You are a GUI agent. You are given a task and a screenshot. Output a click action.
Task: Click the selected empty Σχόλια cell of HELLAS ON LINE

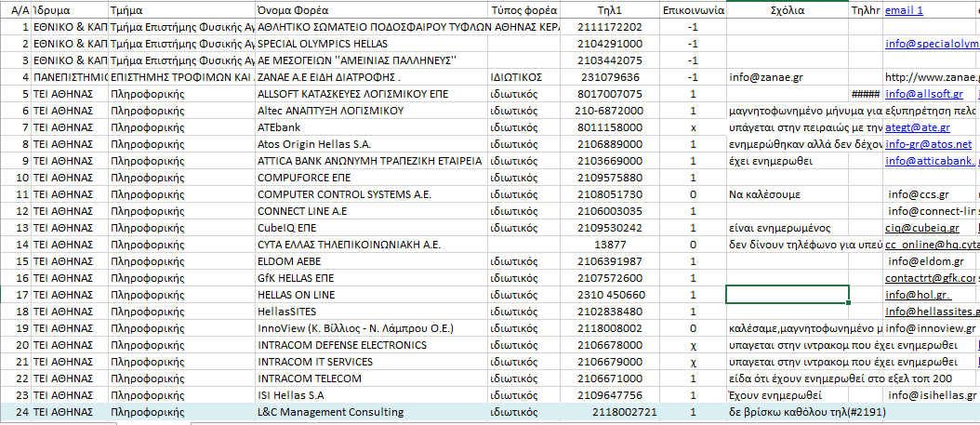tap(788, 295)
